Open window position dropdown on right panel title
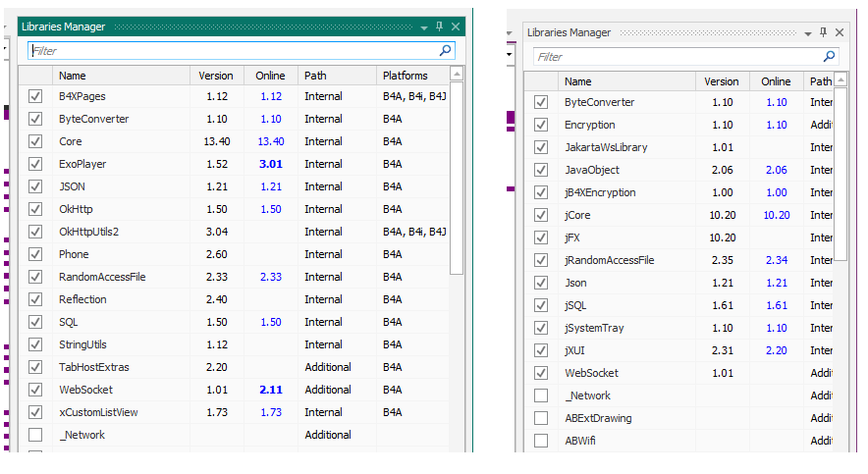The width and height of the screenshot is (868, 474). click(x=808, y=32)
